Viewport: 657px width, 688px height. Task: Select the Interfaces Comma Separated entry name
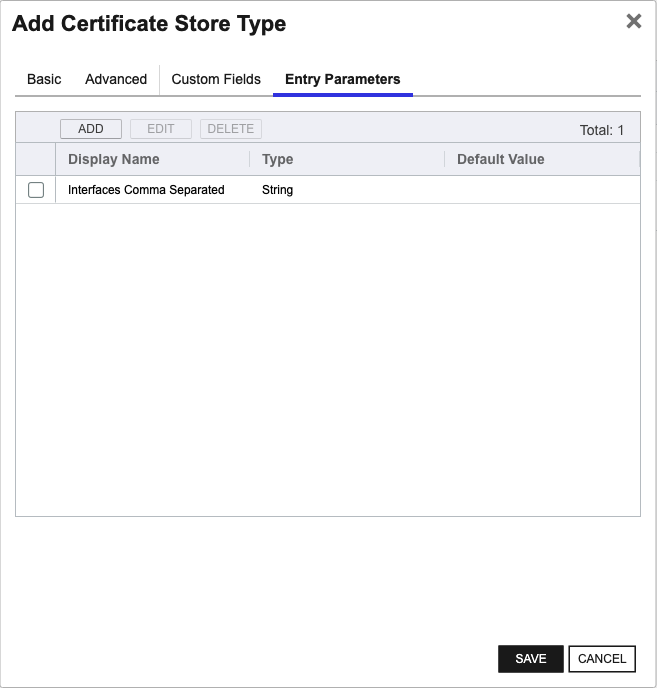(146, 190)
